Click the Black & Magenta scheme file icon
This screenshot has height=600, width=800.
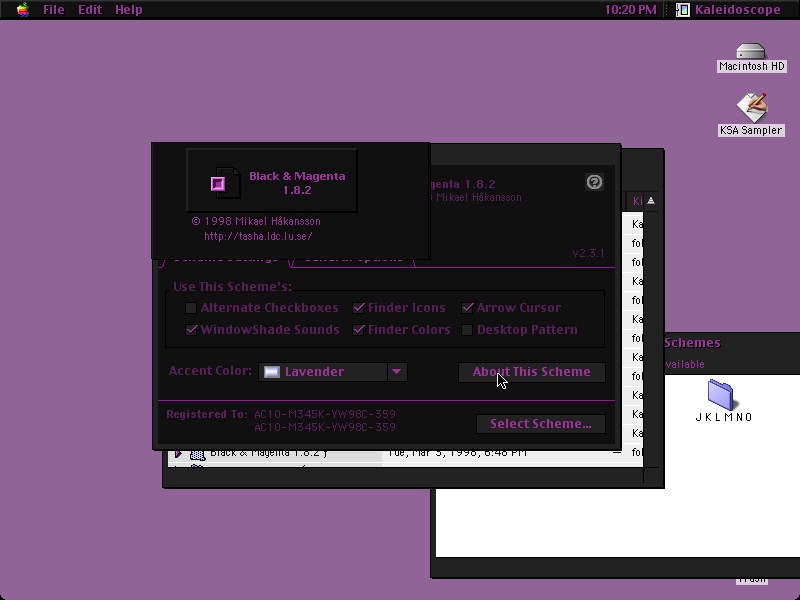pos(225,183)
